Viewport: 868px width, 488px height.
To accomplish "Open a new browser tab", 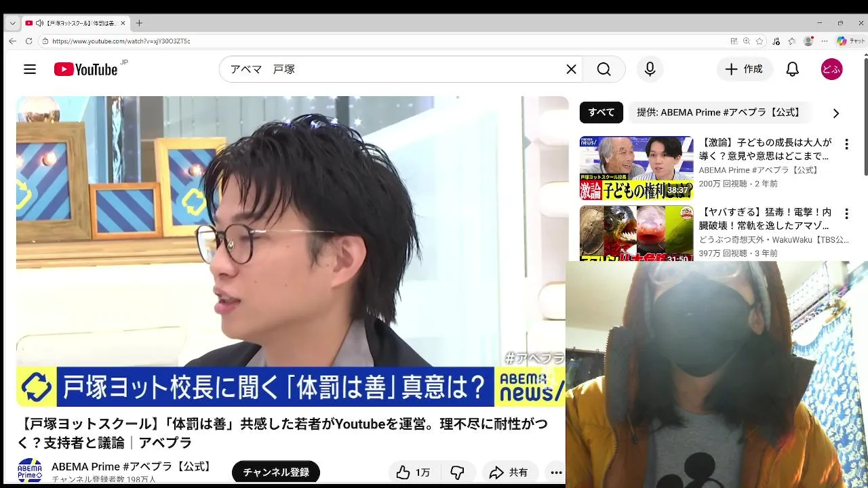I will [139, 23].
